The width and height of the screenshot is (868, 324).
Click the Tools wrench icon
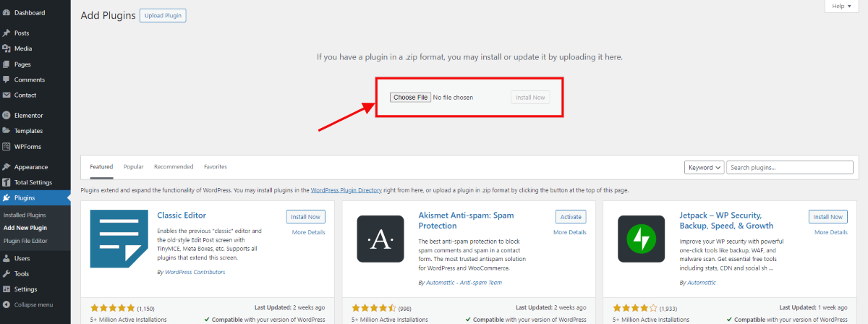[x=7, y=274]
